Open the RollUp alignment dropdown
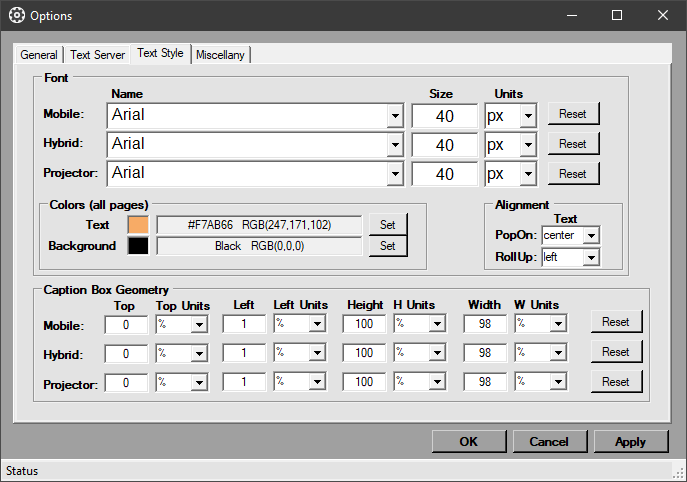This screenshot has height=482, width=687. (x=591, y=257)
